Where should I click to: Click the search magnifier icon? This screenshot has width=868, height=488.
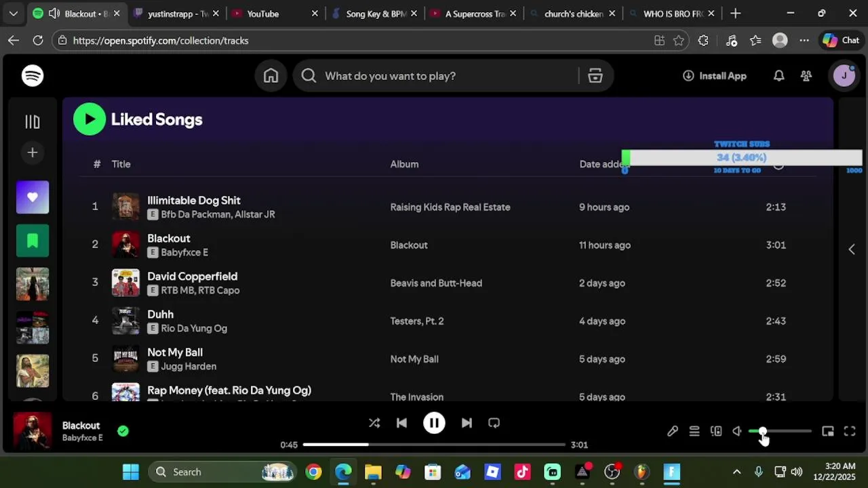[309, 76]
